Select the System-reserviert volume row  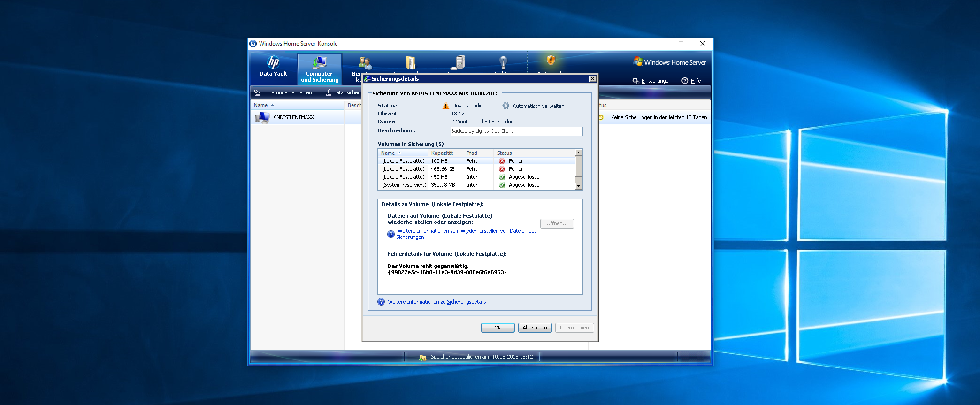[x=476, y=185]
